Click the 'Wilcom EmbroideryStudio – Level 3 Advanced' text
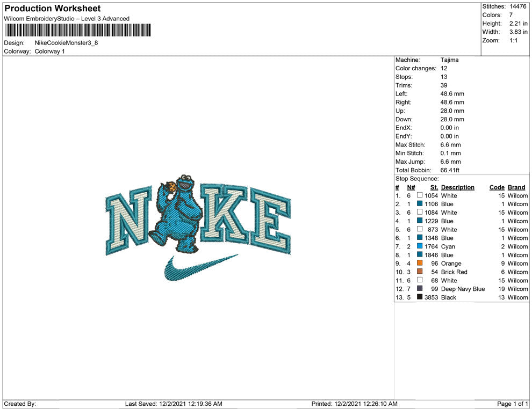Screen dimensions: 532x409 (67, 19)
